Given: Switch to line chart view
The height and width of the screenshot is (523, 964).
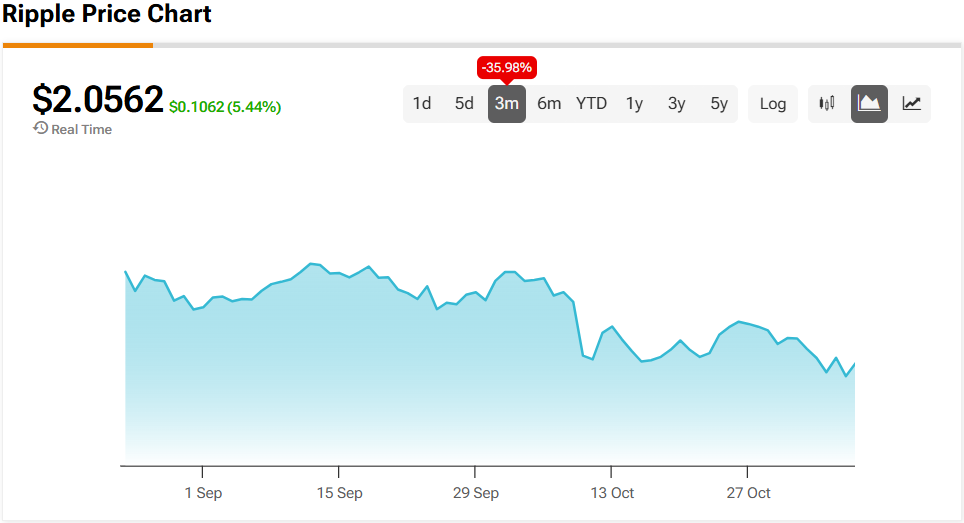Looking at the screenshot, I should (x=911, y=104).
